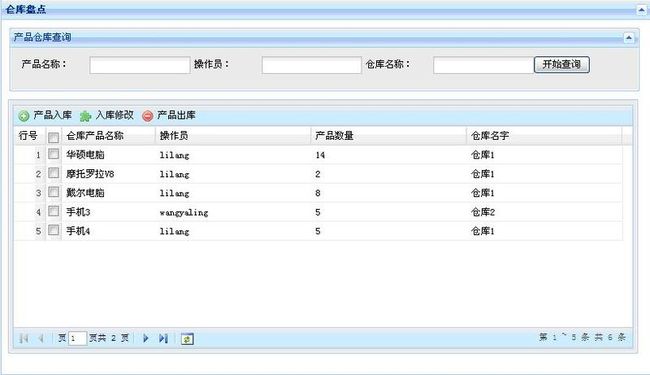This screenshot has width=650, height=375.
Task: Toggle the select-all checkbox in the header
Action: click(x=53, y=137)
